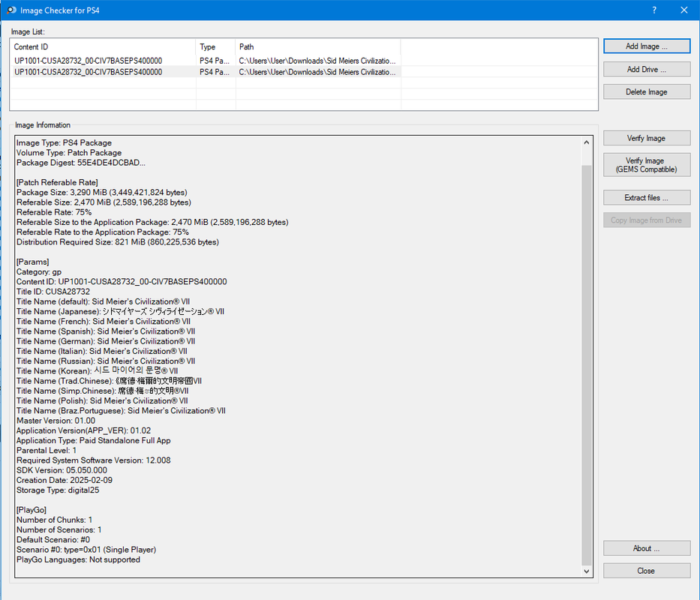Click the Application Type line
The width and height of the screenshot is (700, 600).
(94, 441)
